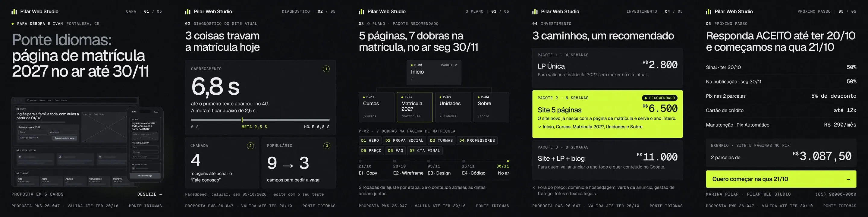Click the circled number 3 badge in FORMULÁRIO
868x217 pixels.
coord(326,146)
